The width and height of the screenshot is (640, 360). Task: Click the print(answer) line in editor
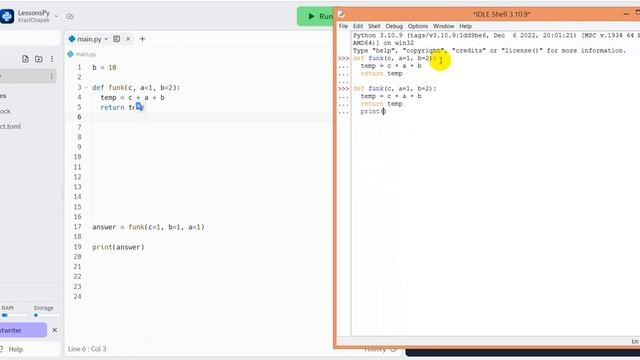[x=118, y=247]
